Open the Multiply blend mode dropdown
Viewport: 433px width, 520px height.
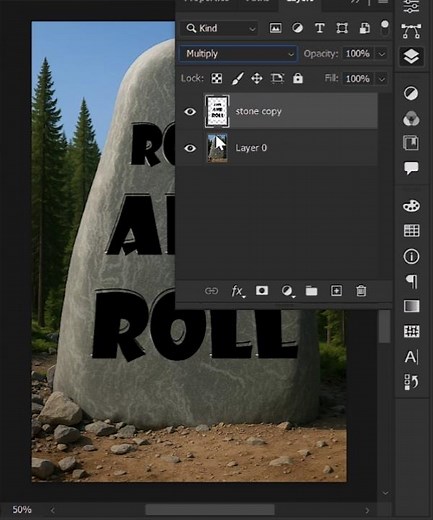point(238,54)
